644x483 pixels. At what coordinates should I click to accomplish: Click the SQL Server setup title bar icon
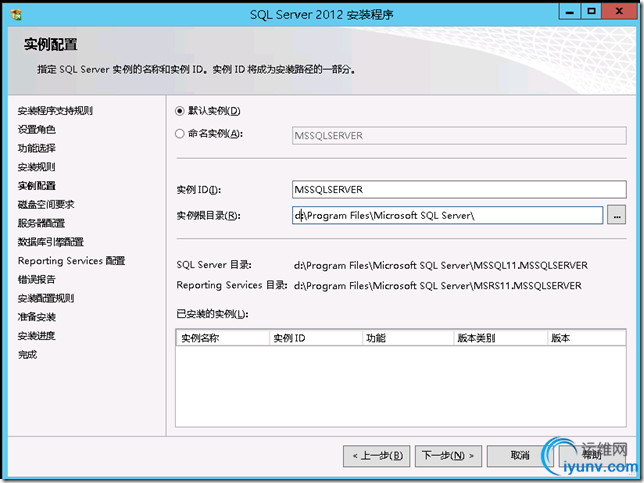click(16, 15)
